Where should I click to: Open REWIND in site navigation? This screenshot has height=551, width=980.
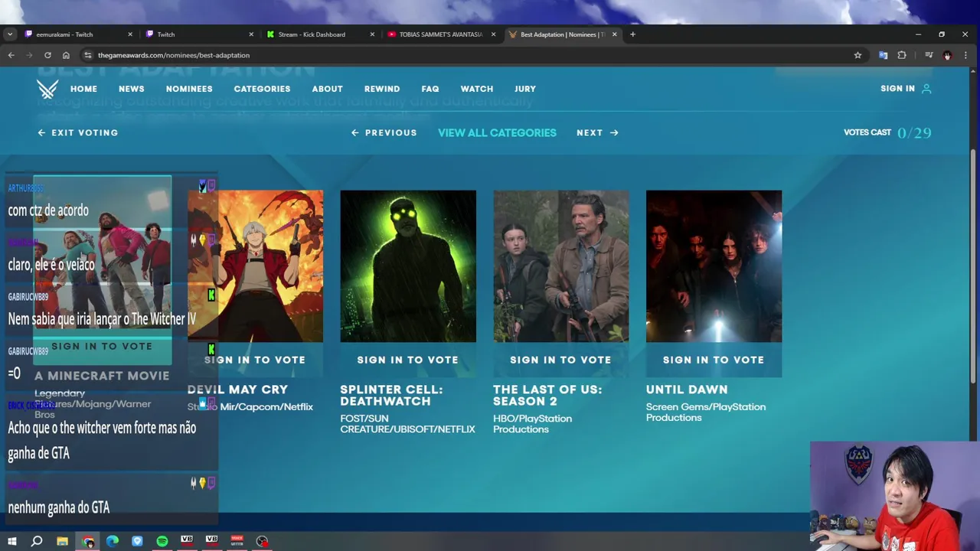point(382,89)
